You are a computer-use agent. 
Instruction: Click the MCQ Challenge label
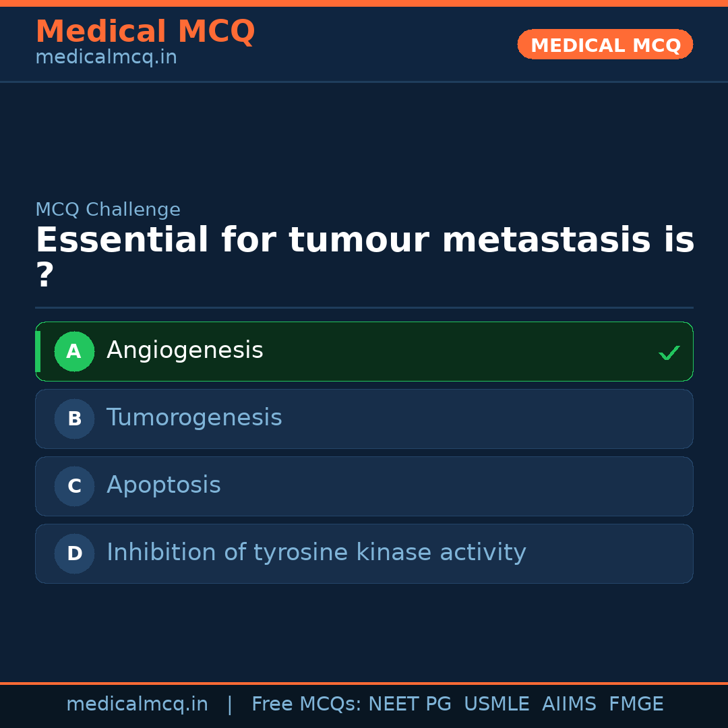pyautogui.click(x=108, y=210)
